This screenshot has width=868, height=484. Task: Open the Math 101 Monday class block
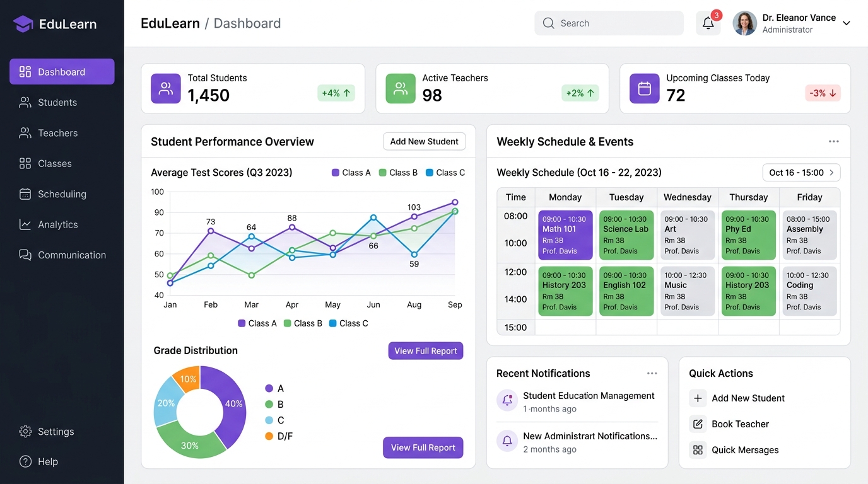tap(565, 235)
